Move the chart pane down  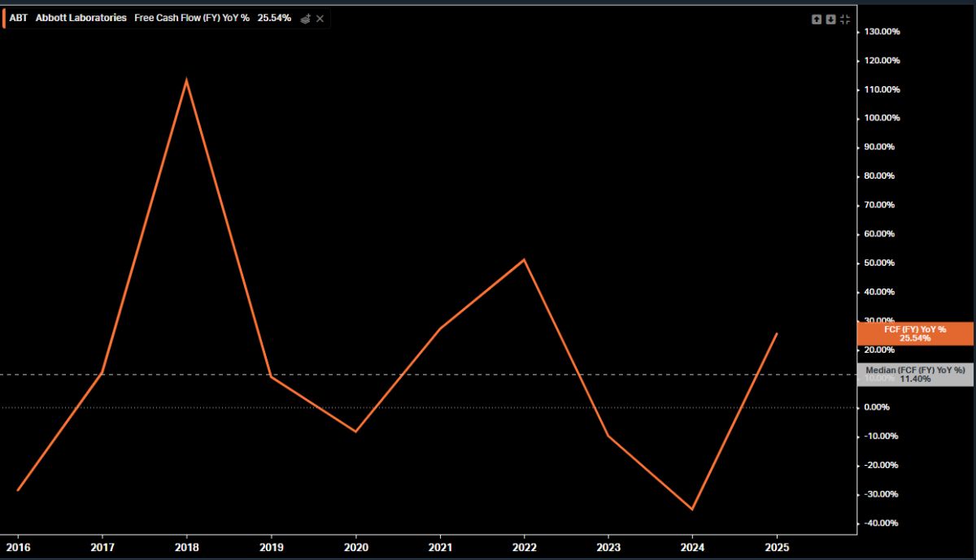830,20
